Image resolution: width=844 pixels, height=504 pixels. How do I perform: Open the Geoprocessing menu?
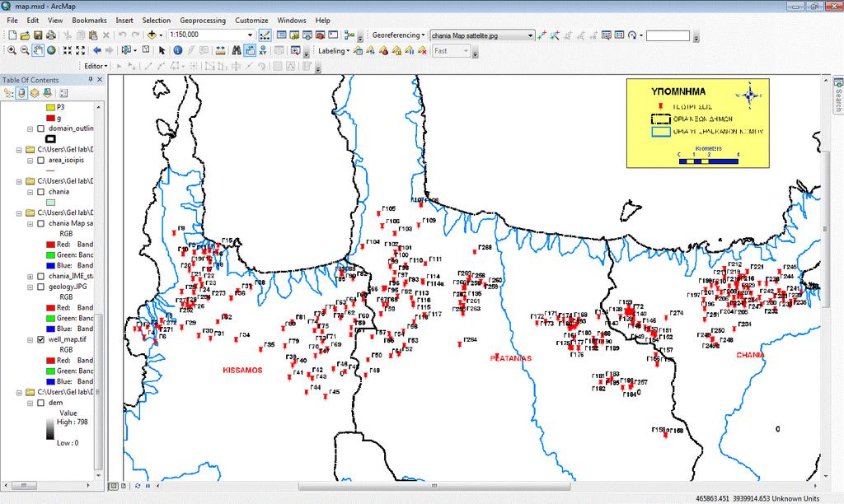click(203, 21)
